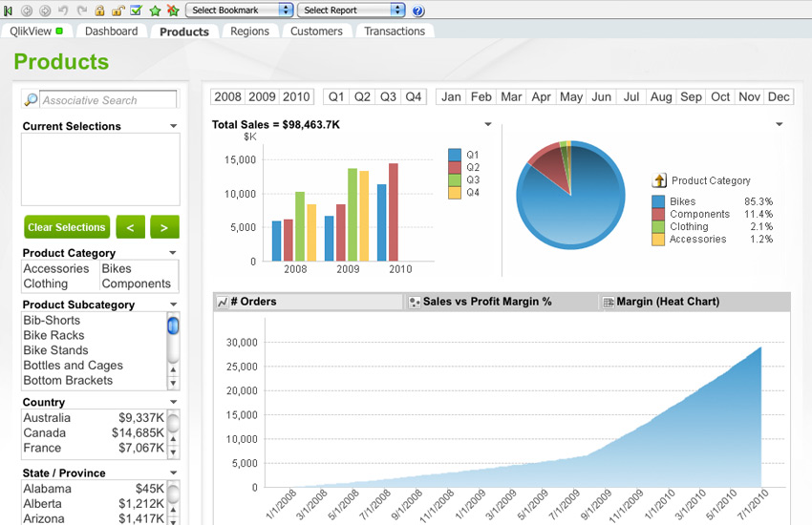This screenshot has height=525, width=812.
Task: Click the magnifier icon in Associative Search
Action: click(x=31, y=100)
